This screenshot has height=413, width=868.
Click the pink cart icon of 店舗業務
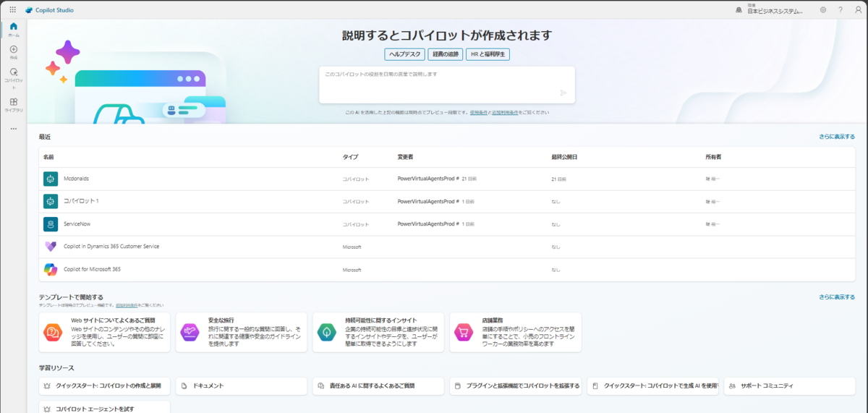[463, 332]
